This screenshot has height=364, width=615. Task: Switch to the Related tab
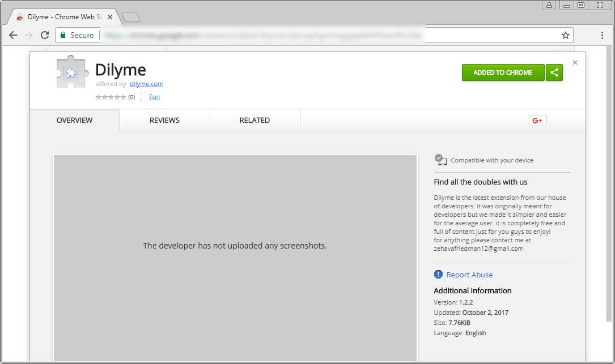tap(255, 120)
